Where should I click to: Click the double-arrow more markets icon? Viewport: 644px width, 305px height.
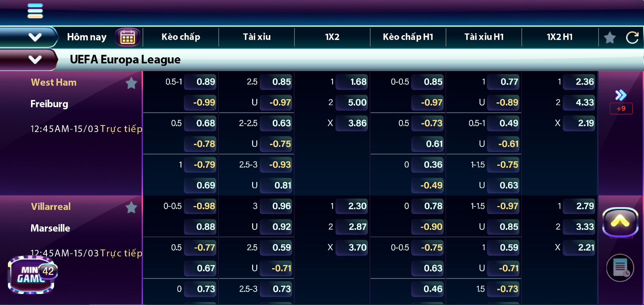coord(621,95)
